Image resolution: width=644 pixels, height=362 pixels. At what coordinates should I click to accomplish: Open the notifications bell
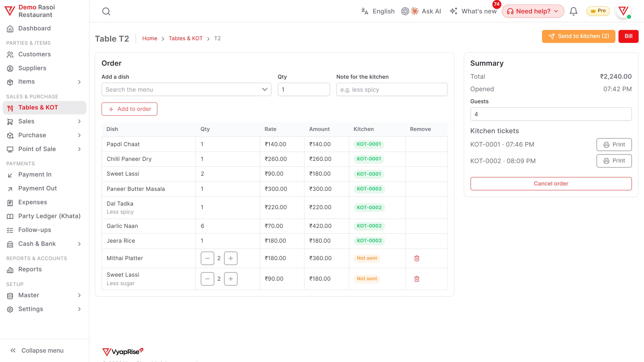(573, 11)
